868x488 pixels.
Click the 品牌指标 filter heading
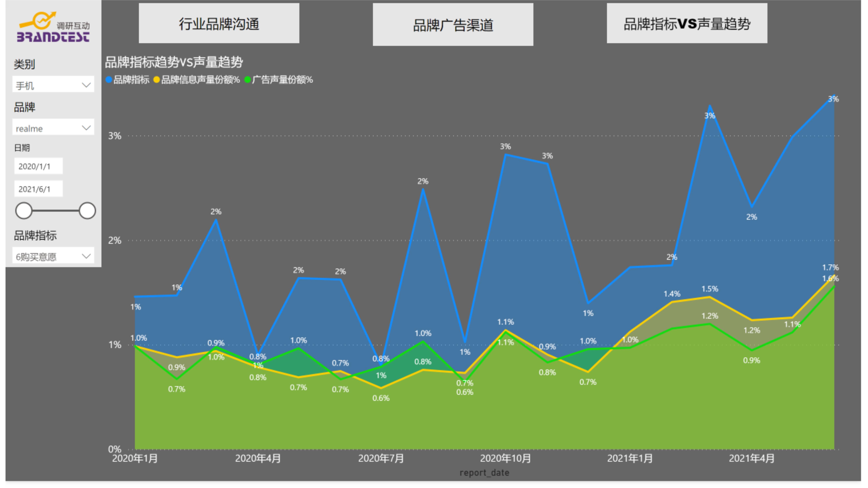pyautogui.click(x=35, y=235)
